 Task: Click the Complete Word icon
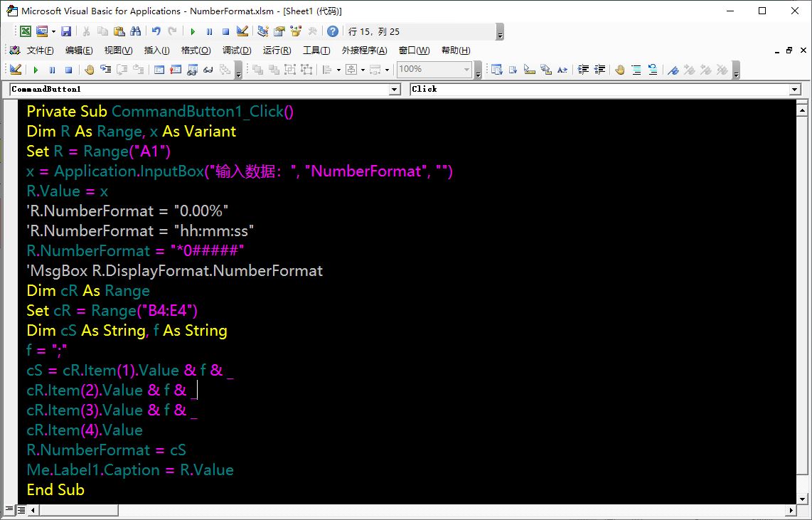(x=562, y=70)
